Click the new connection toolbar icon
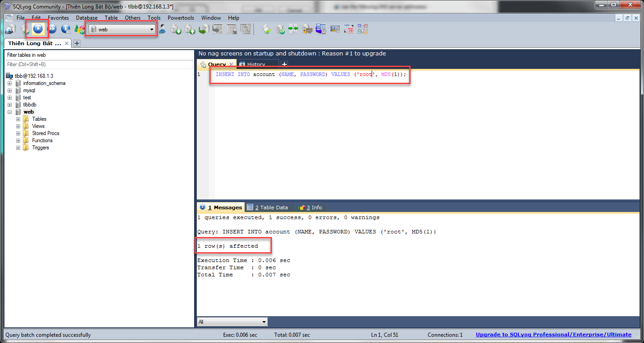 [10, 29]
